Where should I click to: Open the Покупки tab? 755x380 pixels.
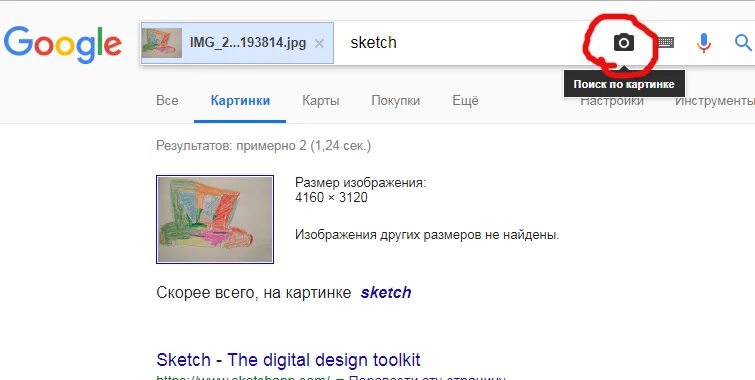pyautogui.click(x=395, y=101)
